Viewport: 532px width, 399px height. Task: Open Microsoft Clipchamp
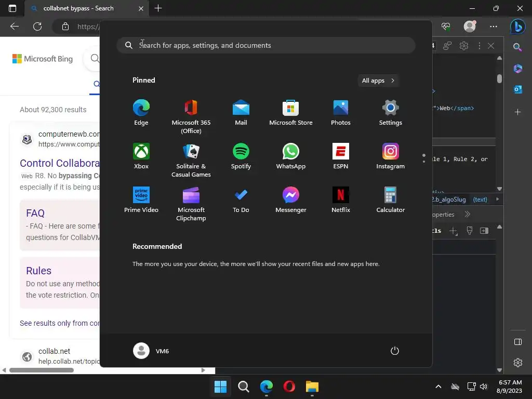191,204
